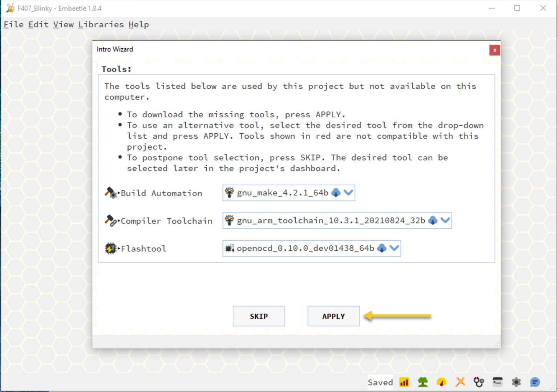Open the terminal icon in the status bar

click(x=497, y=382)
